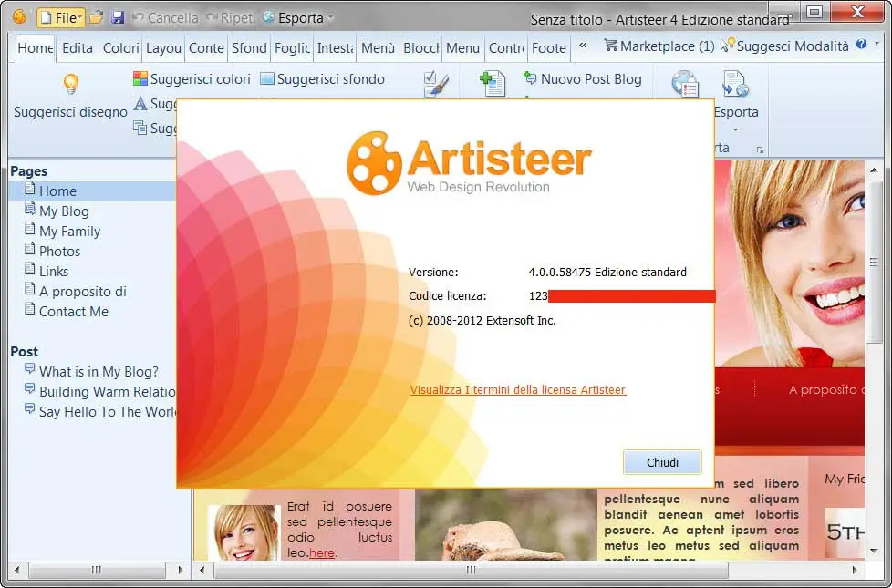Click the open folder icon
Image resolution: width=892 pixels, height=588 pixels.
click(x=96, y=17)
